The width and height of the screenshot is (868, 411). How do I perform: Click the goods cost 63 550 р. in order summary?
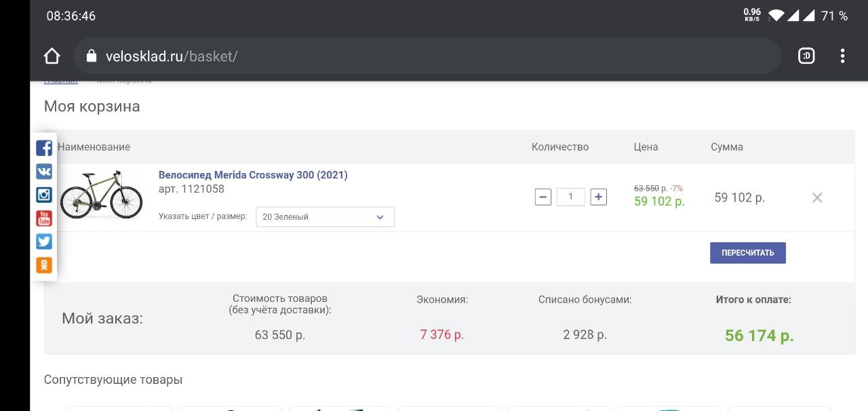click(x=280, y=334)
